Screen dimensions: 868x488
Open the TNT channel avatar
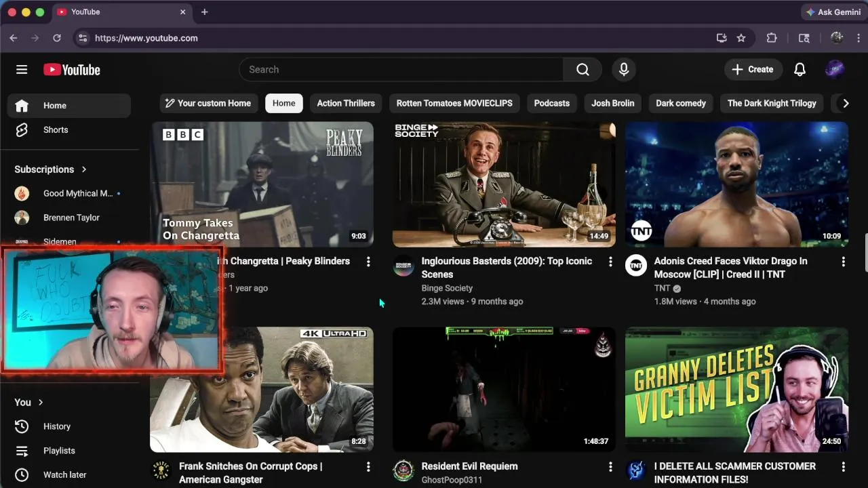(x=636, y=266)
